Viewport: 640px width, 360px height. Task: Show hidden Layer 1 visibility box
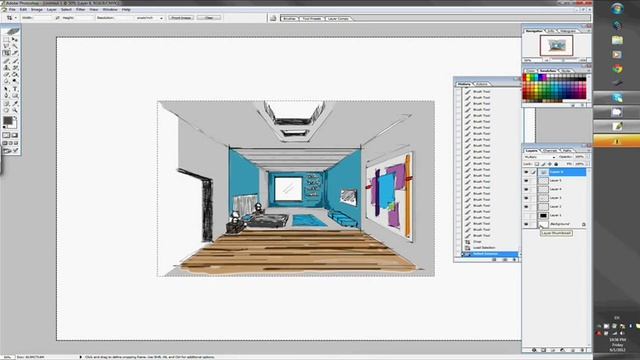tap(526, 216)
